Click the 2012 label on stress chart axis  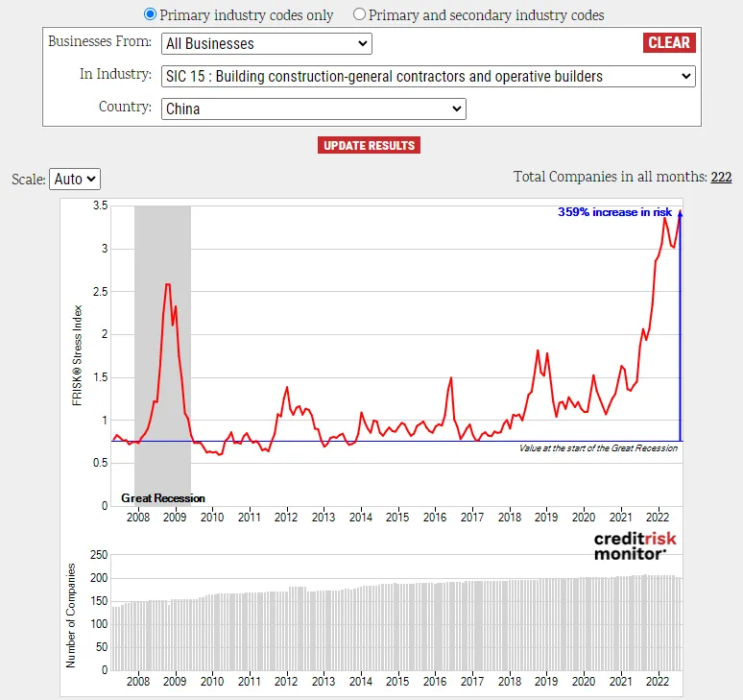[x=286, y=517]
